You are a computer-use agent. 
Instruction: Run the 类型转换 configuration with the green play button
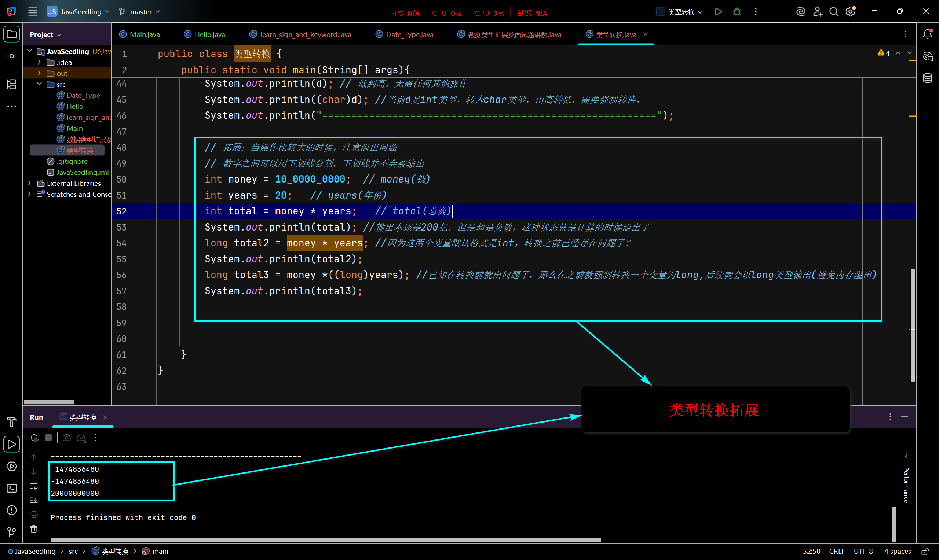(x=718, y=12)
